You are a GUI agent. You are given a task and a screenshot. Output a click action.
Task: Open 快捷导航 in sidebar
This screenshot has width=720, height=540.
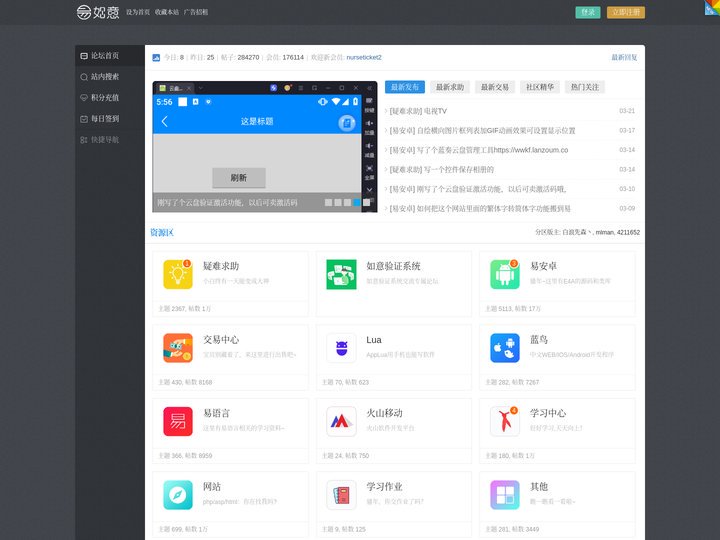(110, 140)
